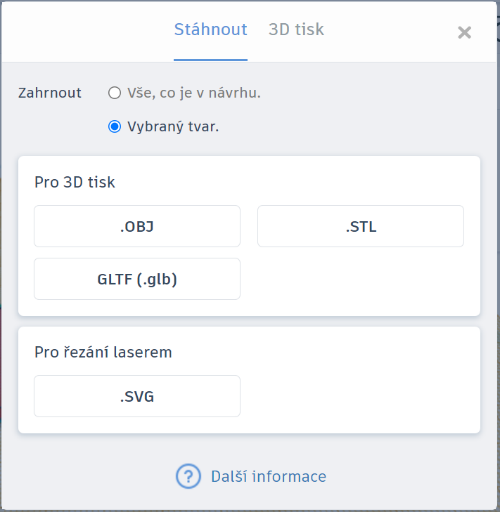This screenshot has width=500, height=512.
Task: Select the 'Vybraný tvar' radio button
Action: (114, 127)
